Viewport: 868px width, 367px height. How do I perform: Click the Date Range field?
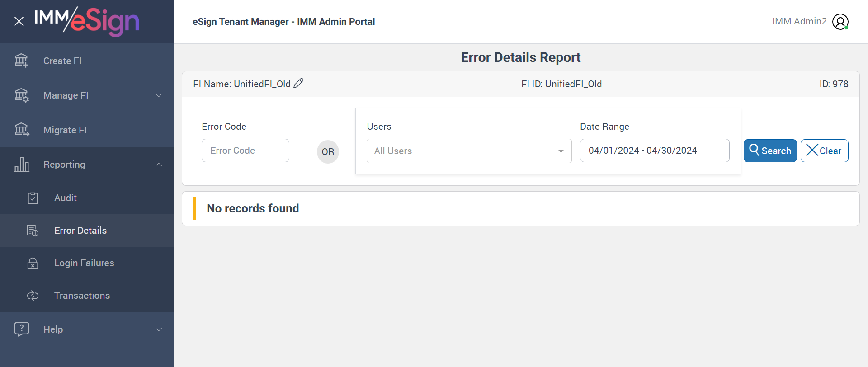654,151
